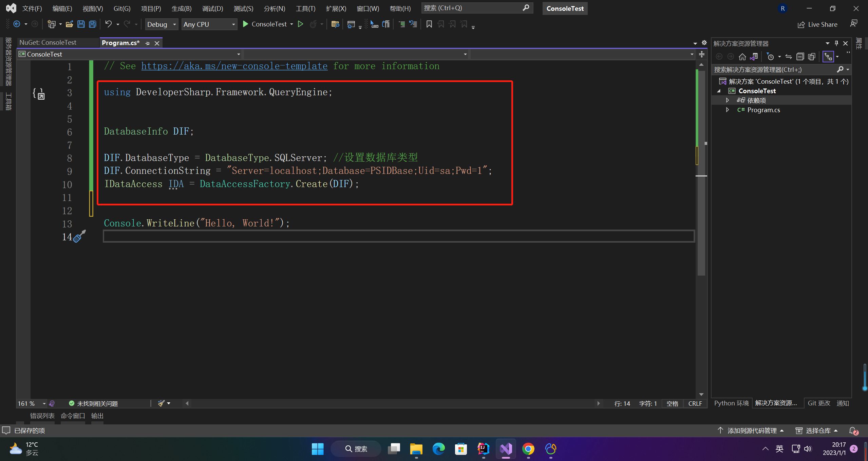Open the Solution Explorer window options dropdown
The height and width of the screenshot is (461, 868).
[827, 43]
